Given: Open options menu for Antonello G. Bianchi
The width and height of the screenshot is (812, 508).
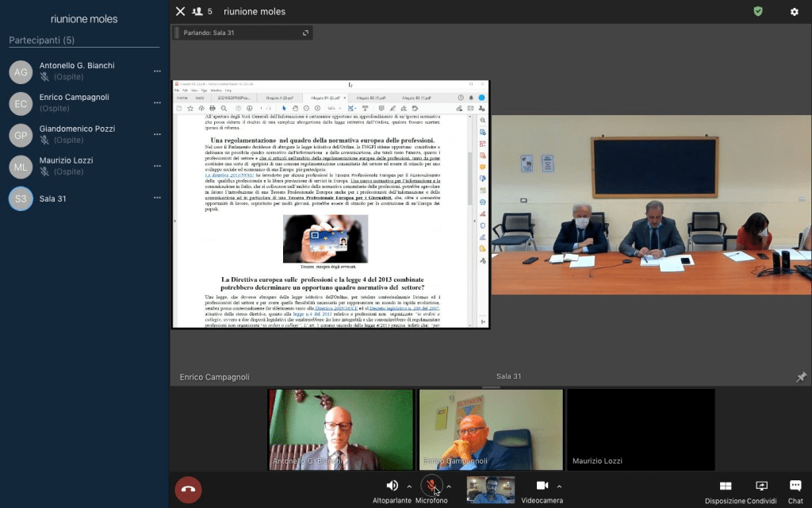Looking at the screenshot, I should point(157,71).
